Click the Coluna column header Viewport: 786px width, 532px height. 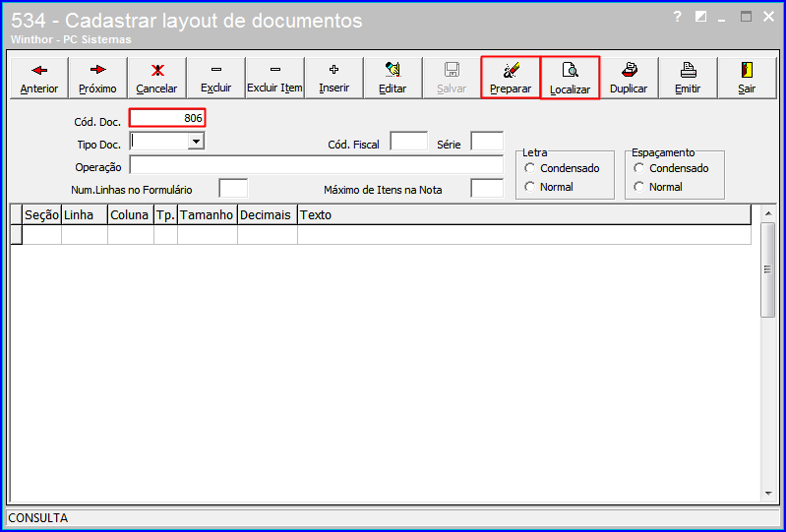pyautogui.click(x=130, y=215)
